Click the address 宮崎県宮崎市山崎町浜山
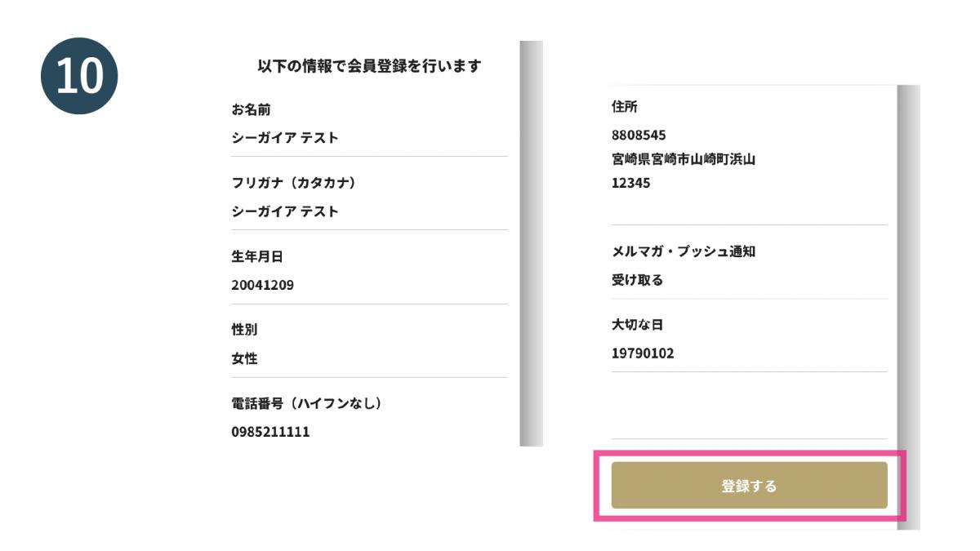The height and width of the screenshot is (551, 980). pyautogui.click(x=684, y=159)
